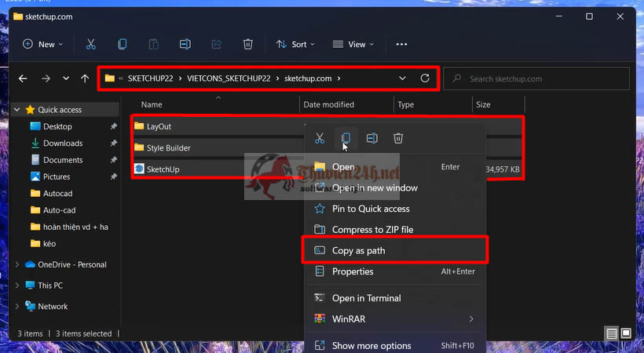Refresh the sketchup.com folder view

click(425, 78)
